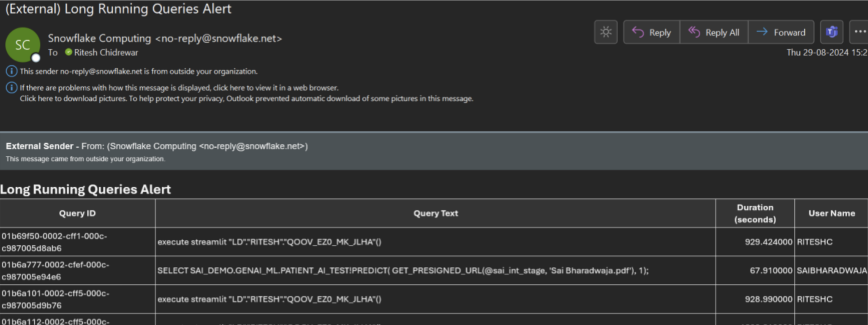Click user name SAIBHARADWAJA
The width and height of the screenshot is (868, 325).
click(x=832, y=271)
